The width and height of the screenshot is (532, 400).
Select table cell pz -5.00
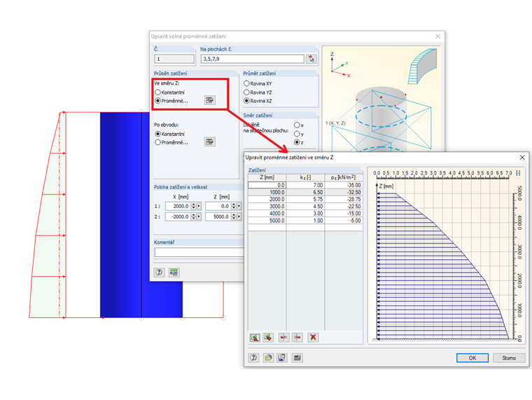click(344, 221)
